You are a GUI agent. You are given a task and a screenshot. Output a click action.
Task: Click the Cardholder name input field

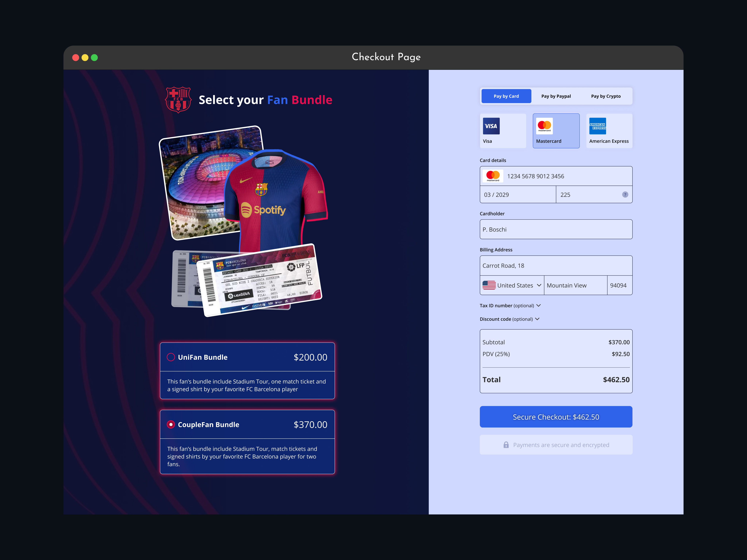point(556,229)
